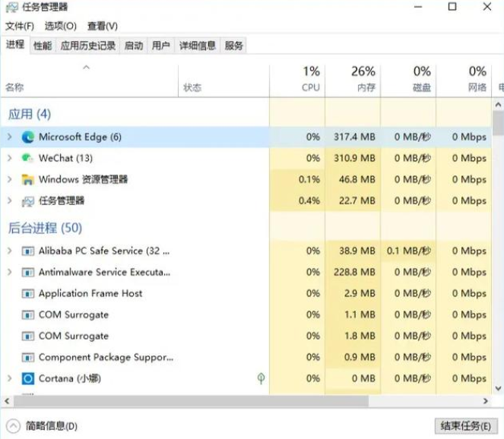Click the Application Frame Host icon

coord(27,293)
